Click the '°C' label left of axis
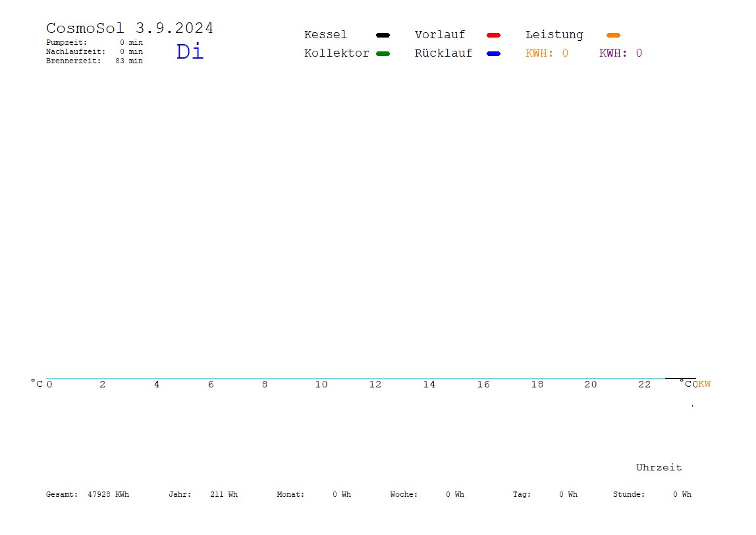Viewport: 756px width, 535px height. [x=37, y=383]
